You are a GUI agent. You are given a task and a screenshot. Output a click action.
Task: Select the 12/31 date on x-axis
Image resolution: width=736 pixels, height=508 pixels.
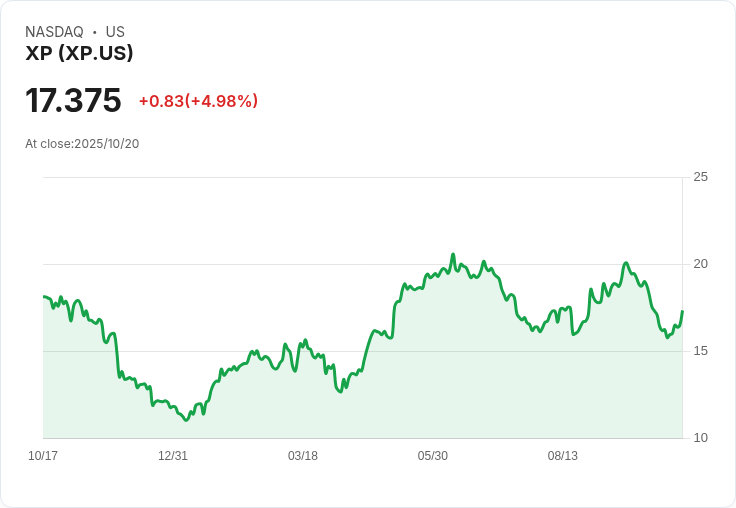coord(173,456)
